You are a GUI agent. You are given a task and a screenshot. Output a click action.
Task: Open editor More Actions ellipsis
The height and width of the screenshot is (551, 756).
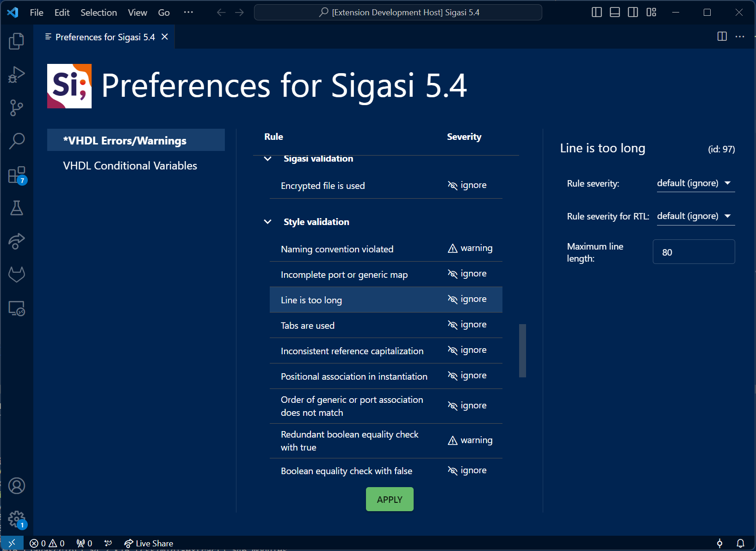point(740,37)
